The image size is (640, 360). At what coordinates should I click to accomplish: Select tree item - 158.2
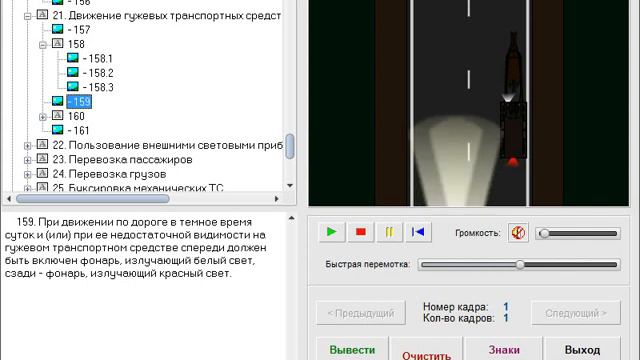pos(98,73)
